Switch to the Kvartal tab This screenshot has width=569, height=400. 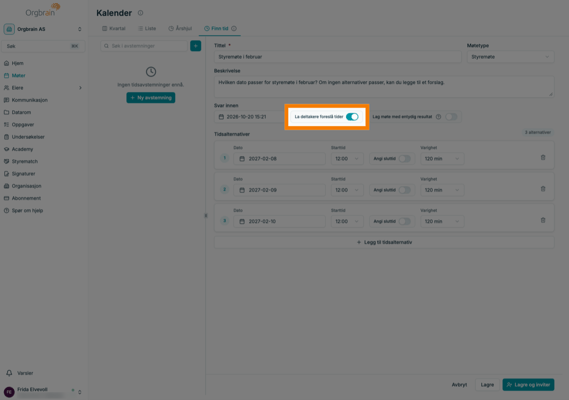tap(114, 28)
